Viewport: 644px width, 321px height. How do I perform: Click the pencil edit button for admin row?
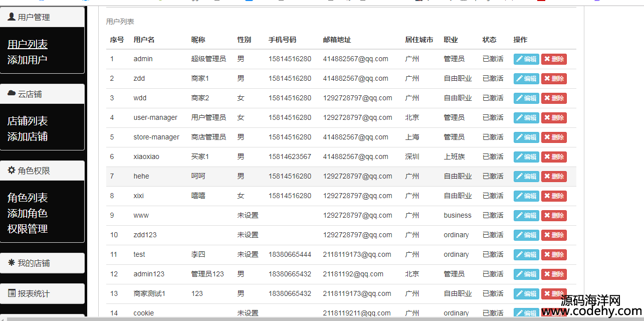(x=526, y=59)
